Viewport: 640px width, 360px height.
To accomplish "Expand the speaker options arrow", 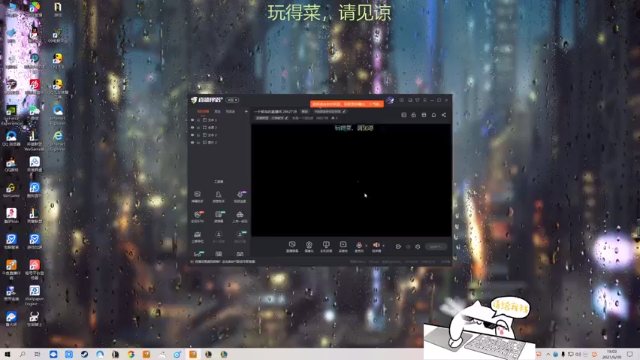I will (383, 245).
